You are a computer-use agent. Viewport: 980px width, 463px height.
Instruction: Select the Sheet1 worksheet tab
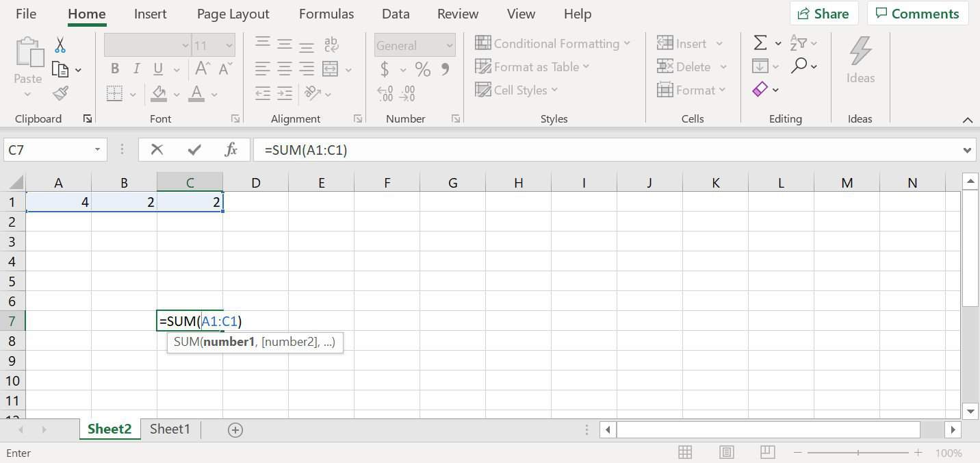click(x=169, y=429)
